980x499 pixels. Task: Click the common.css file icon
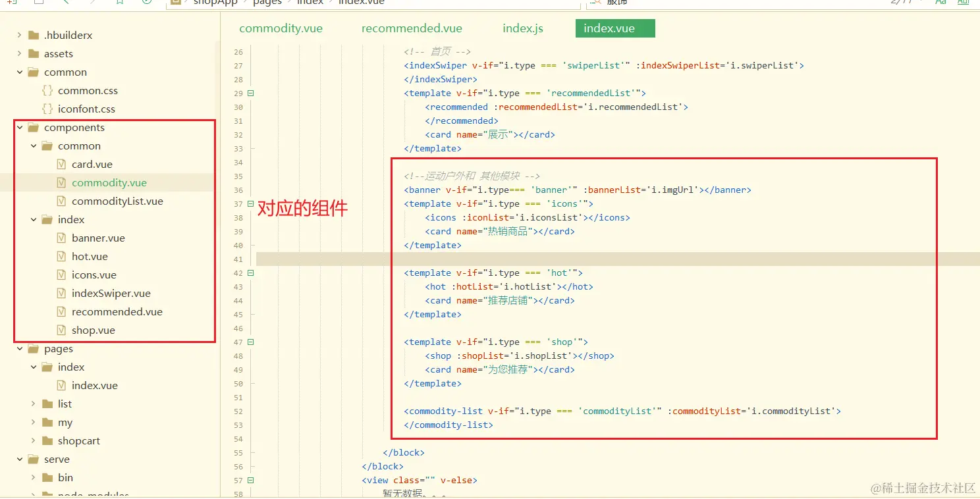click(x=47, y=91)
